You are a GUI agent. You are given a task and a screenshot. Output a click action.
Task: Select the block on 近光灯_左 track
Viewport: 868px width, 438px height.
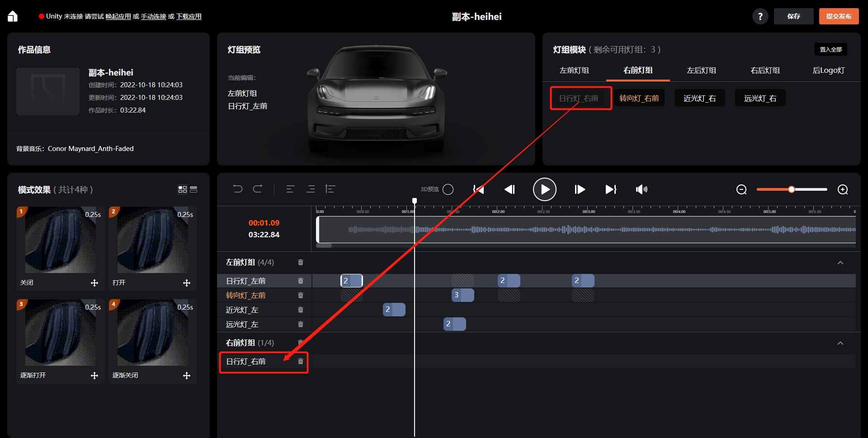394,310
